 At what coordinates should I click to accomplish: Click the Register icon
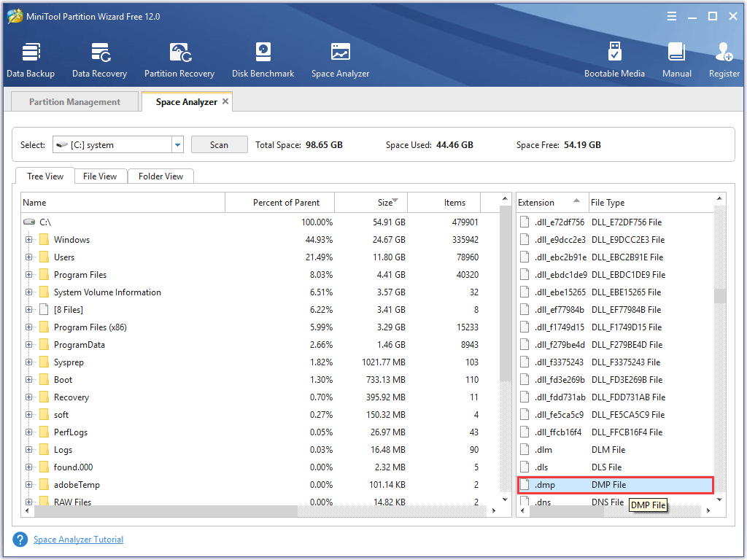click(x=724, y=52)
